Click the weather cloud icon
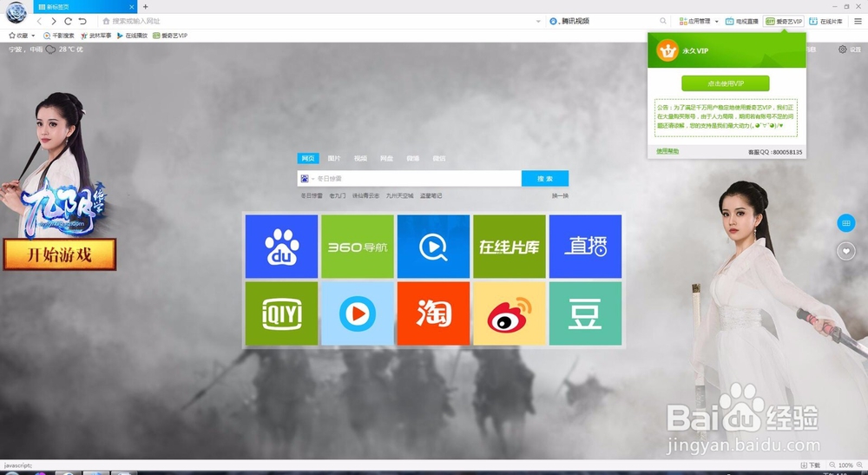The height and width of the screenshot is (475, 868). pos(50,49)
